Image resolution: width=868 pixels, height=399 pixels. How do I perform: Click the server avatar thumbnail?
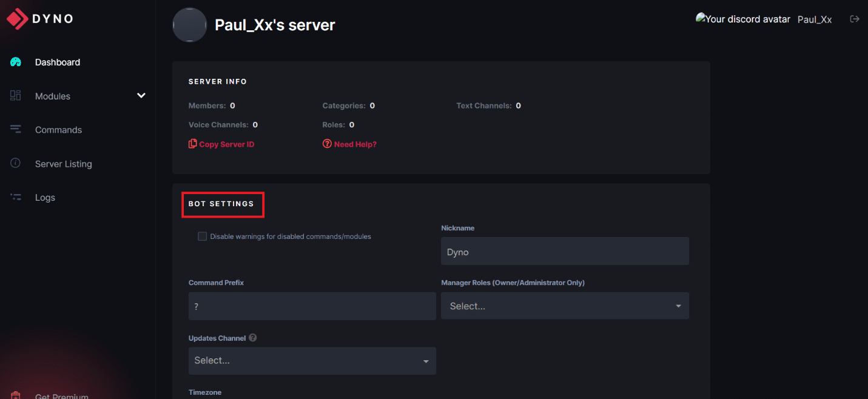(190, 25)
